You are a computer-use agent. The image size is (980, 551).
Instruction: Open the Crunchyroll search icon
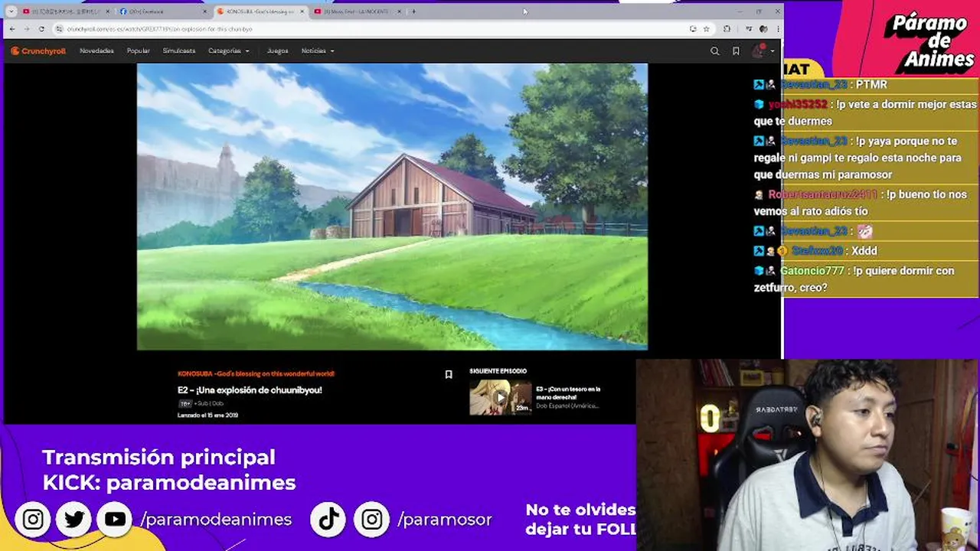(715, 51)
